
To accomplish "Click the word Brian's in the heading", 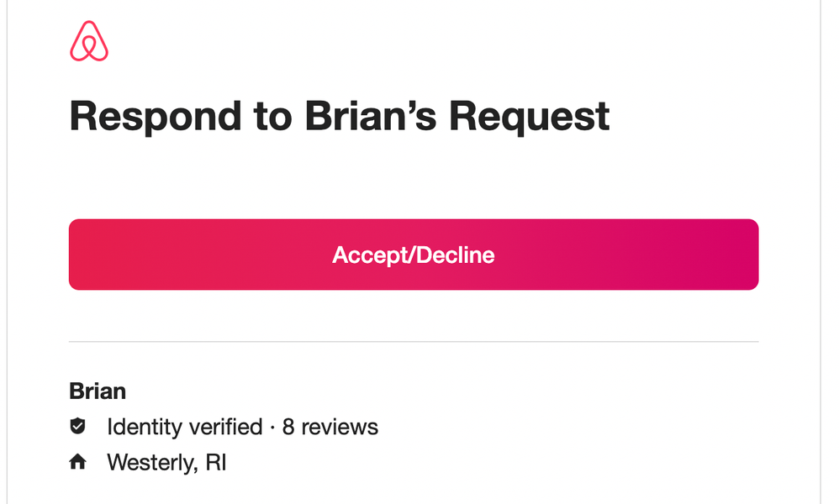I will pyautogui.click(x=371, y=115).
